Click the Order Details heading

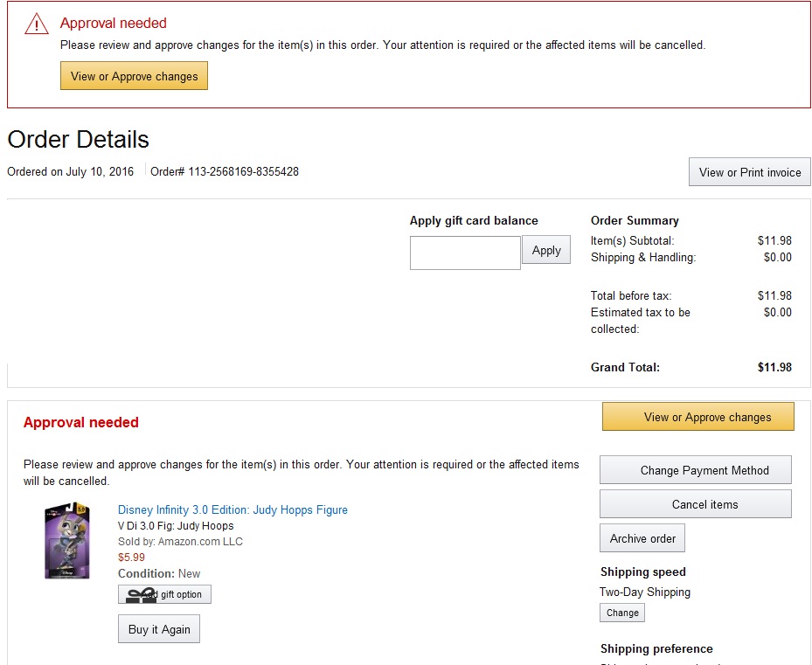[x=79, y=140]
